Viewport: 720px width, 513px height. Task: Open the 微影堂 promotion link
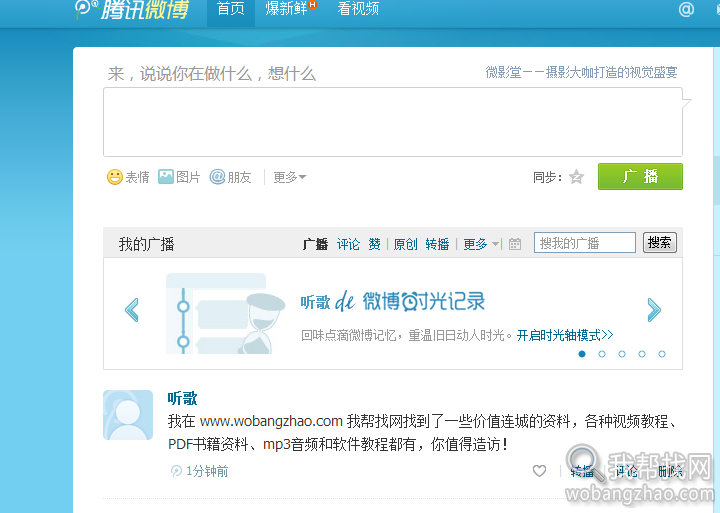(581, 72)
